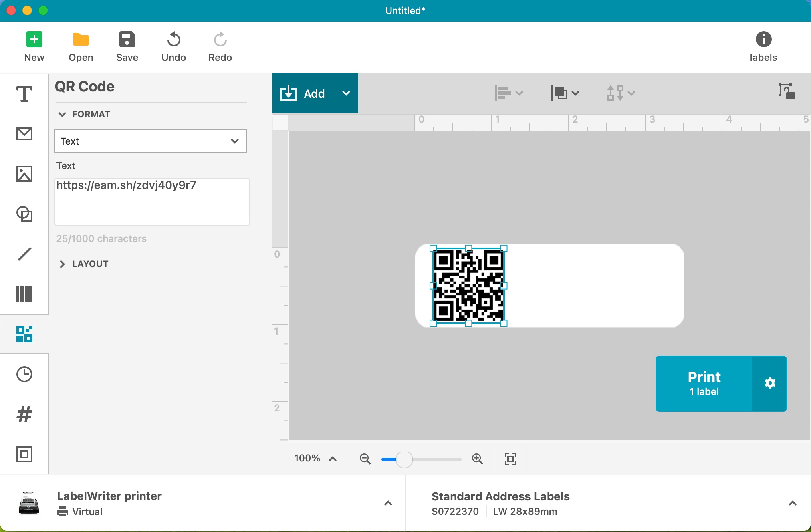Select the Counter hash tool
The height and width of the screenshot is (532, 811).
pyautogui.click(x=24, y=414)
